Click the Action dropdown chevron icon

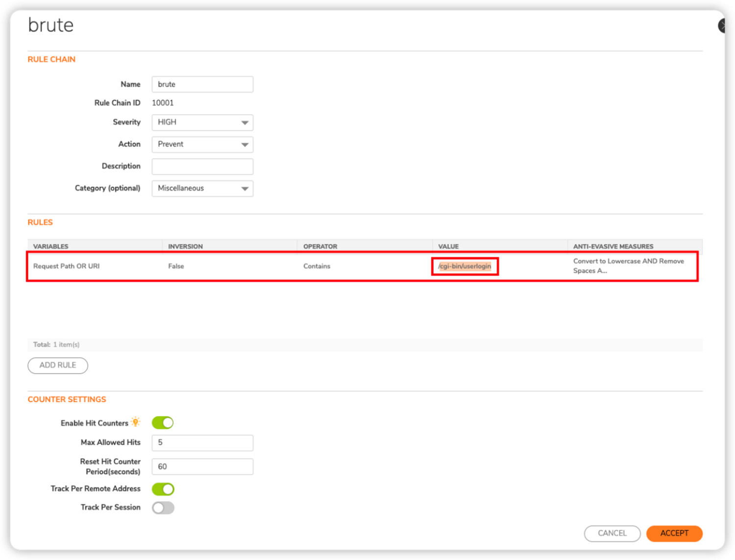coord(245,145)
